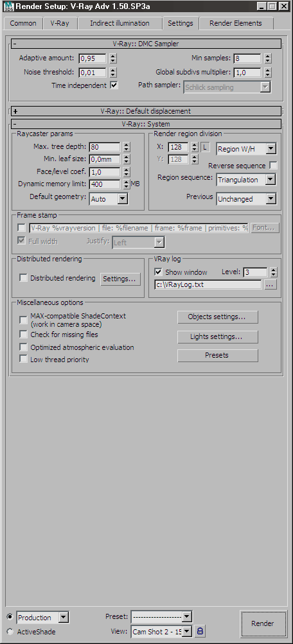Click the Render region X spinner
This screenshot has height=644, width=293.
pyautogui.click(x=195, y=146)
